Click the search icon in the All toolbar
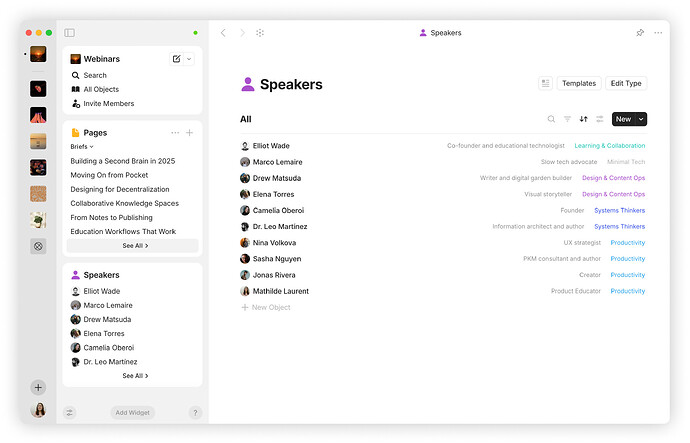The height and width of the screenshot is (443, 690). coord(551,119)
